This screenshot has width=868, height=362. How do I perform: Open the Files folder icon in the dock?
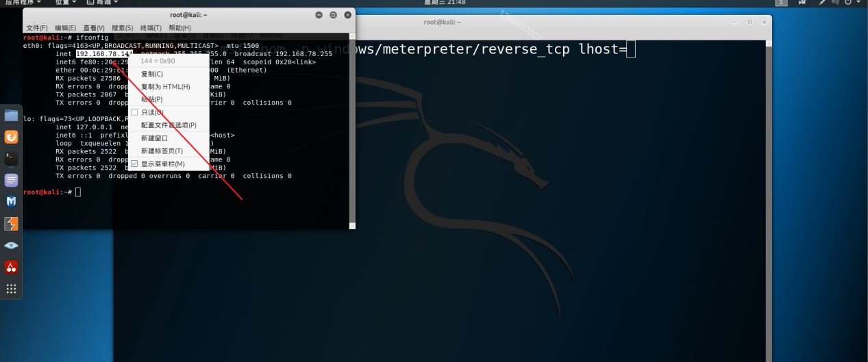(x=12, y=115)
